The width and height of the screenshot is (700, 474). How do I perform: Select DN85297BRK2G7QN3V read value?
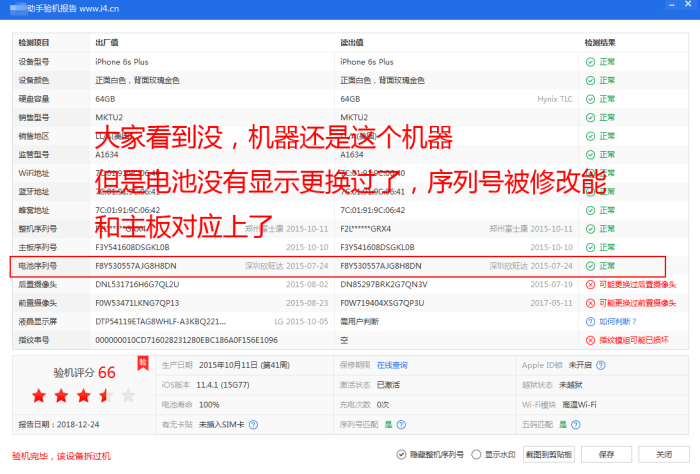coord(384,285)
